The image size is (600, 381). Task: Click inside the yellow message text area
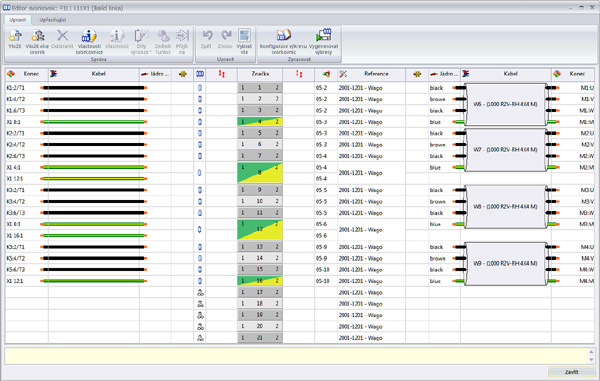(x=295, y=355)
